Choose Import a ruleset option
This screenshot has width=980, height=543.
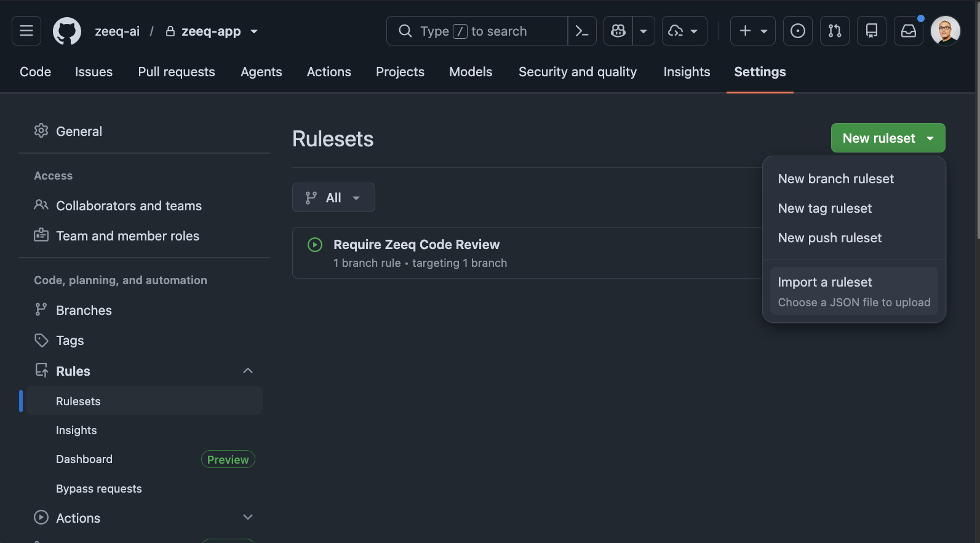(854, 291)
